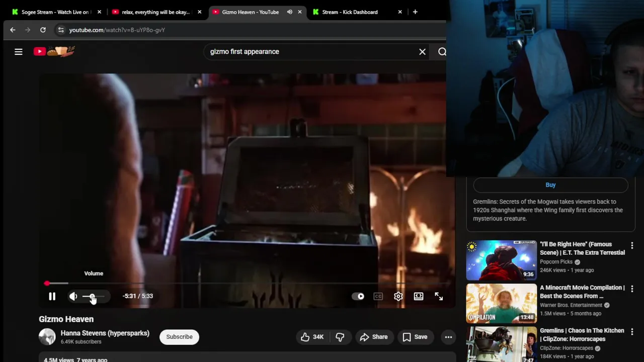This screenshot has height=362, width=644.
Task: Open Warner Bros. Entertainment channel name
Action: click(571, 305)
